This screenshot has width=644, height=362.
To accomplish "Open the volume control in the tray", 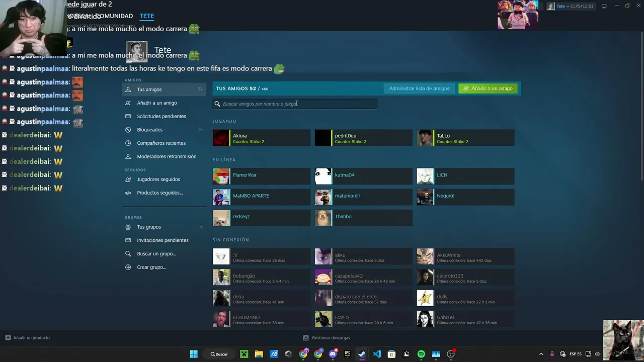I will (x=597, y=354).
